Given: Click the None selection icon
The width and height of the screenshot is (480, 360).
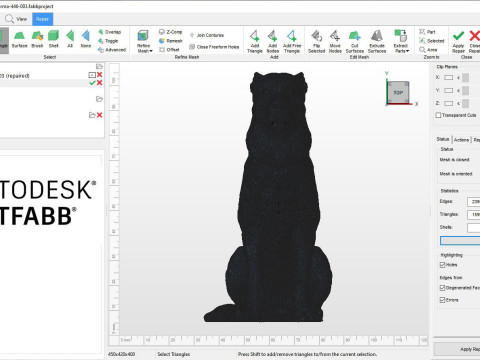Looking at the screenshot, I should (86, 39).
